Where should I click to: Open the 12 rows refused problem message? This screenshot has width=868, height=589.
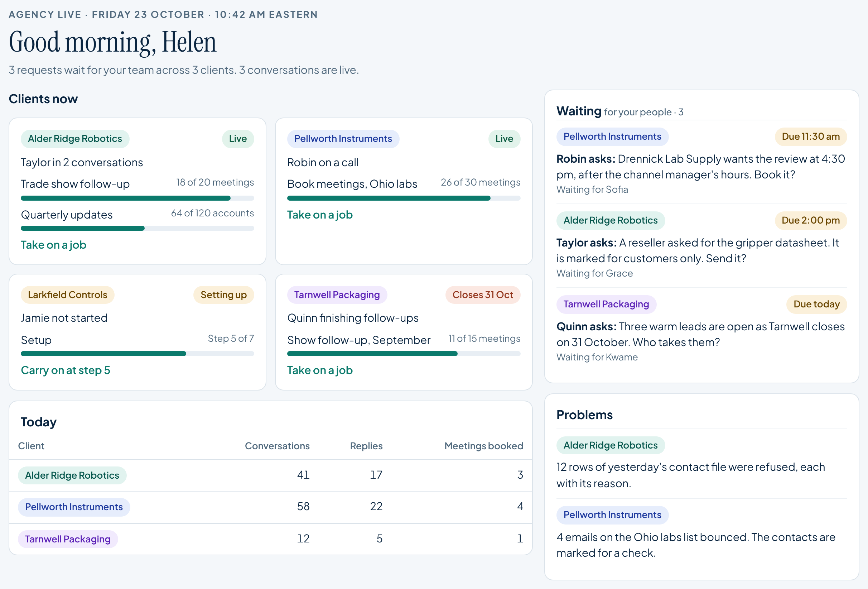coord(691,475)
